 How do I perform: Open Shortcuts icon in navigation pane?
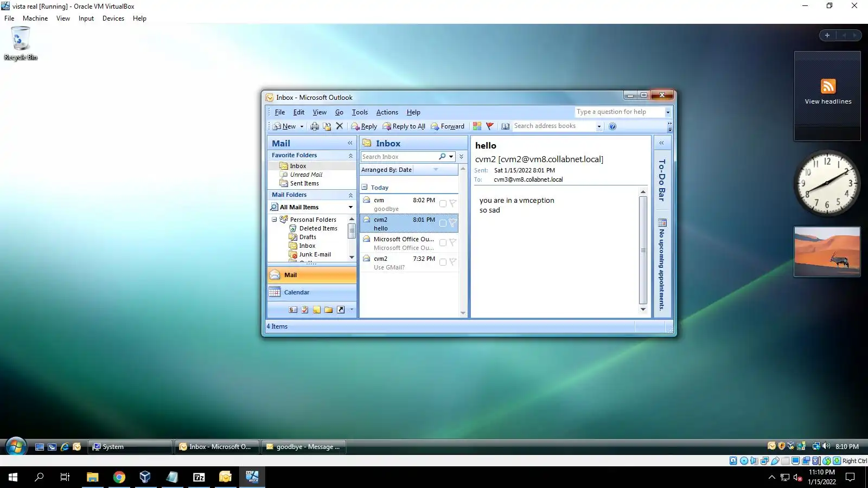341,310
